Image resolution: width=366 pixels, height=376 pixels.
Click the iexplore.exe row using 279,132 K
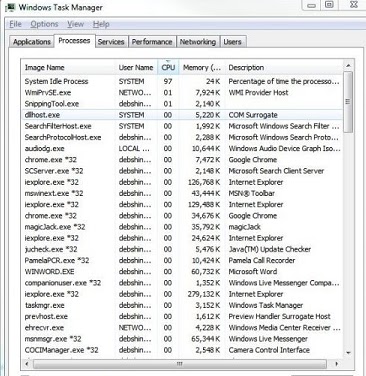(182, 294)
